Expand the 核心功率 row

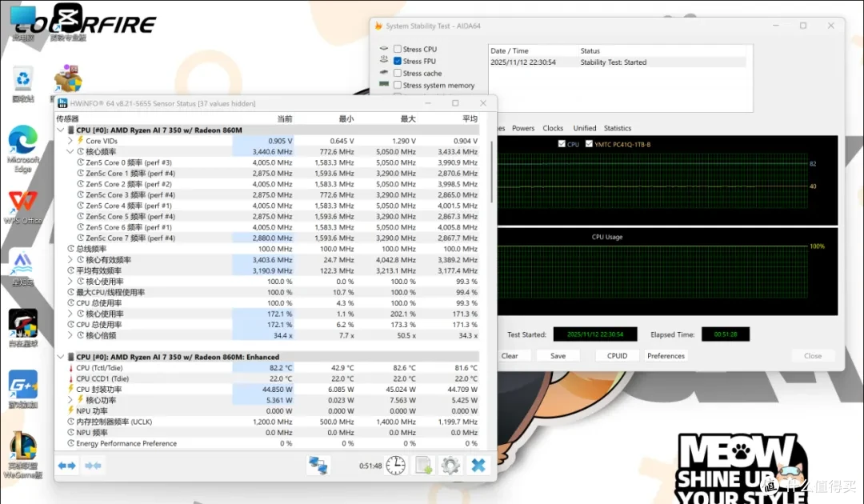(70, 400)
